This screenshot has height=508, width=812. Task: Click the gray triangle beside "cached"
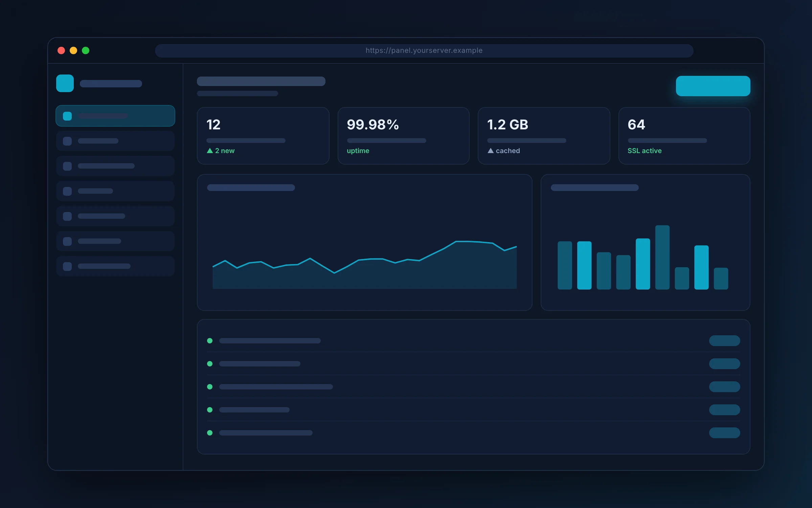pyautogui.click(x=491, y=151)
